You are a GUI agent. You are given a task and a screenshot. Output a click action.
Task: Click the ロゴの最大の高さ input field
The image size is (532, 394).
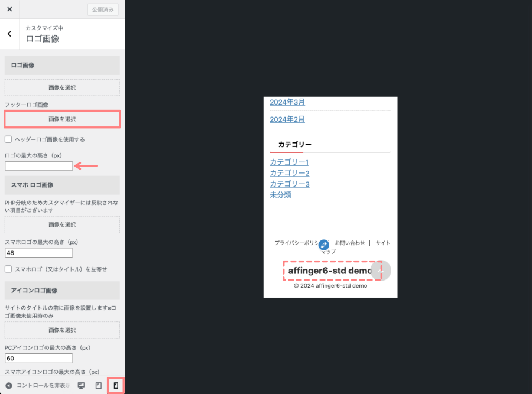coord(39,166)
